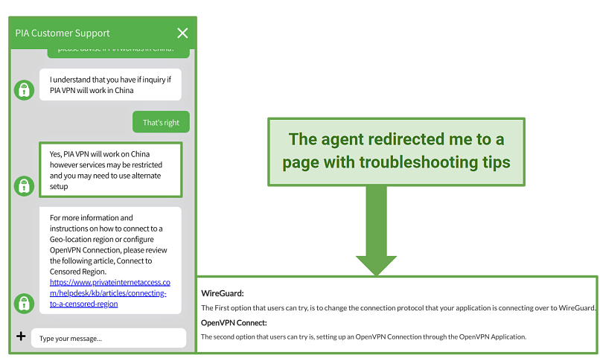The height and width of the screenshot is (364, 600).
Task: Close the PIA Customer Support chat
Action: [182, 33]
